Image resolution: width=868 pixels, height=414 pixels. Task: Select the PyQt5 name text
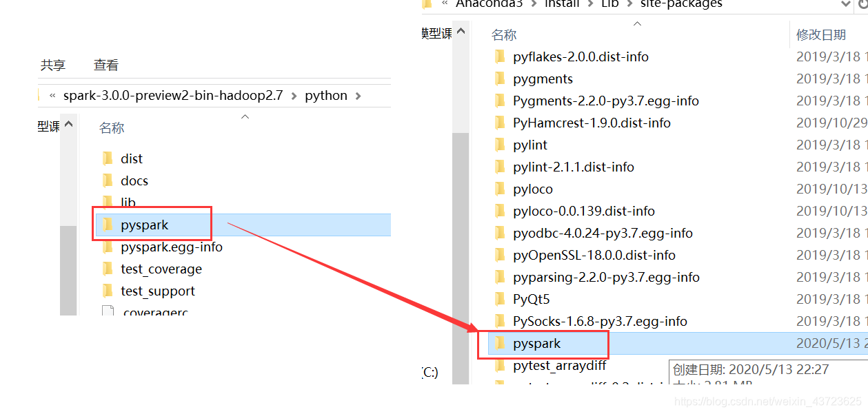point(532,299)
